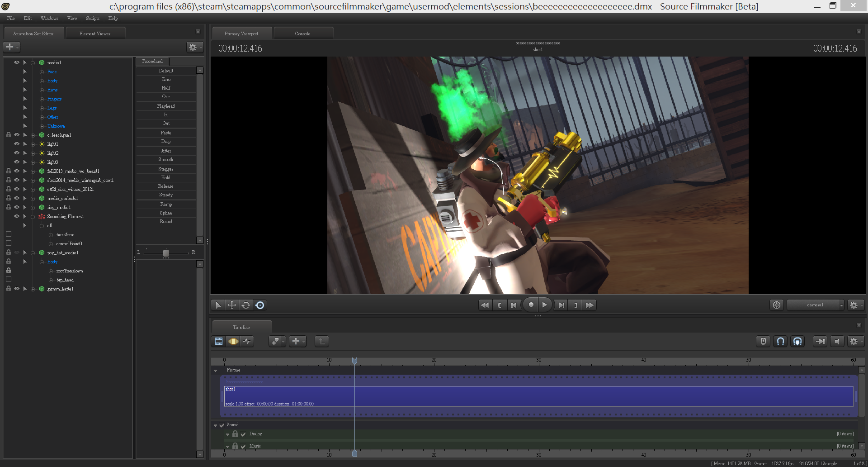Open the timeline gear settings
The image size is (868, 467).
855,341
